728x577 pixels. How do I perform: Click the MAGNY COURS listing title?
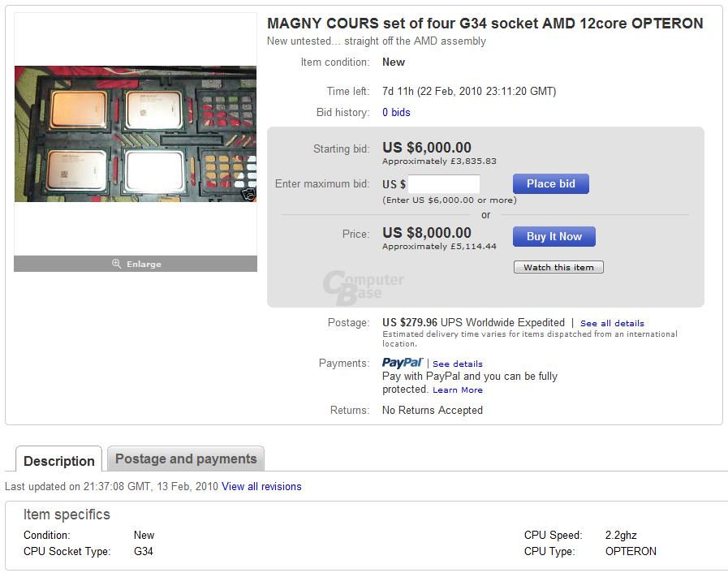[x=485, y=24]
